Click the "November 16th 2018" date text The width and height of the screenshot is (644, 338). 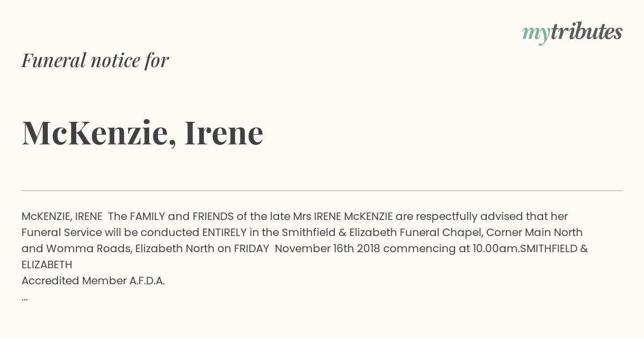point(327,249)
